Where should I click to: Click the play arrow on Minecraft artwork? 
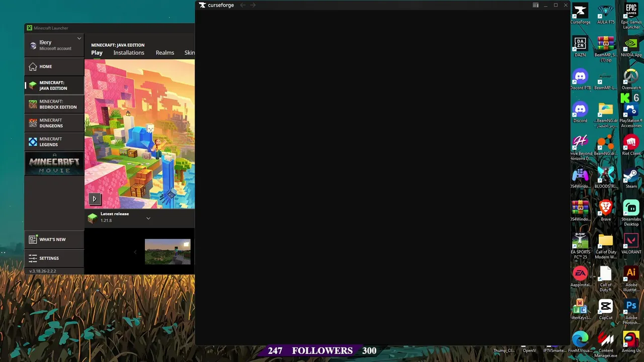coord(94,199)
